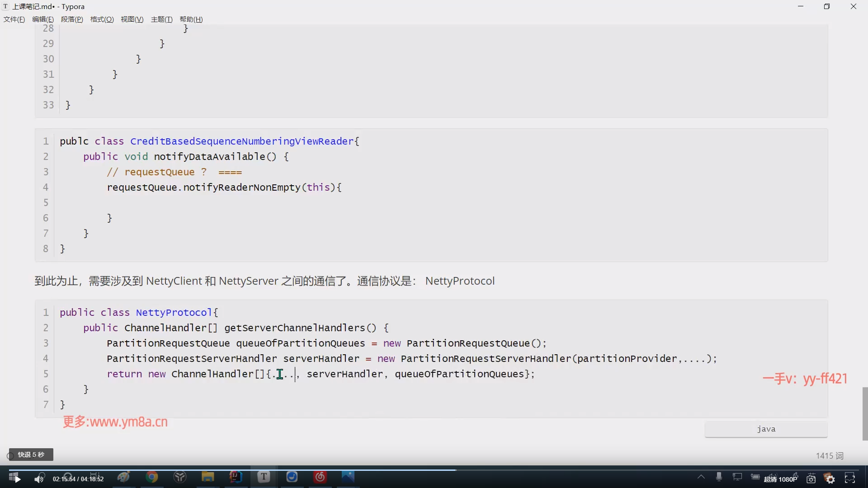Open Chrome from the taskbar
The image size is (868, 488).
[152, 477]
